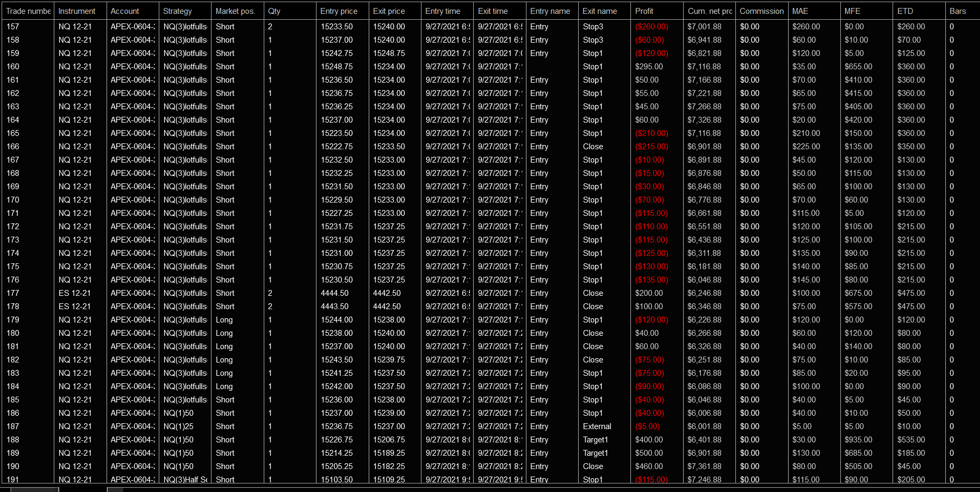Click ES 12-21 instrument in trade 178
This screenshot has width=980, height=492.
pyautogui.click(x=75, y=307)
